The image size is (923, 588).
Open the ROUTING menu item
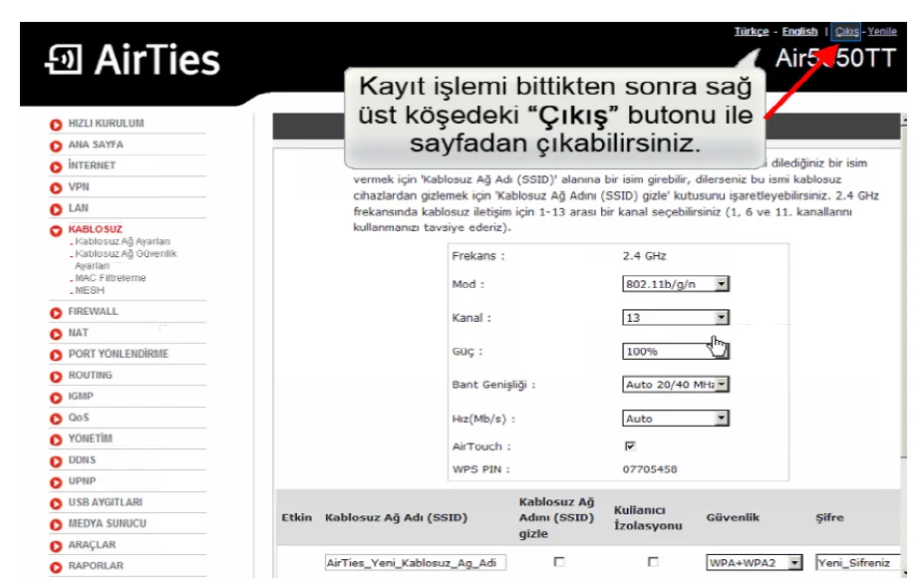[90, 375]
